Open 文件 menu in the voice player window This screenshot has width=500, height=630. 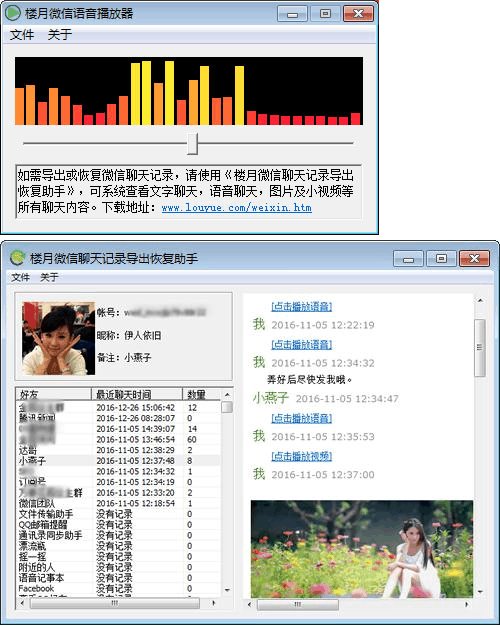pyautogui.click(x=22, y=35)
